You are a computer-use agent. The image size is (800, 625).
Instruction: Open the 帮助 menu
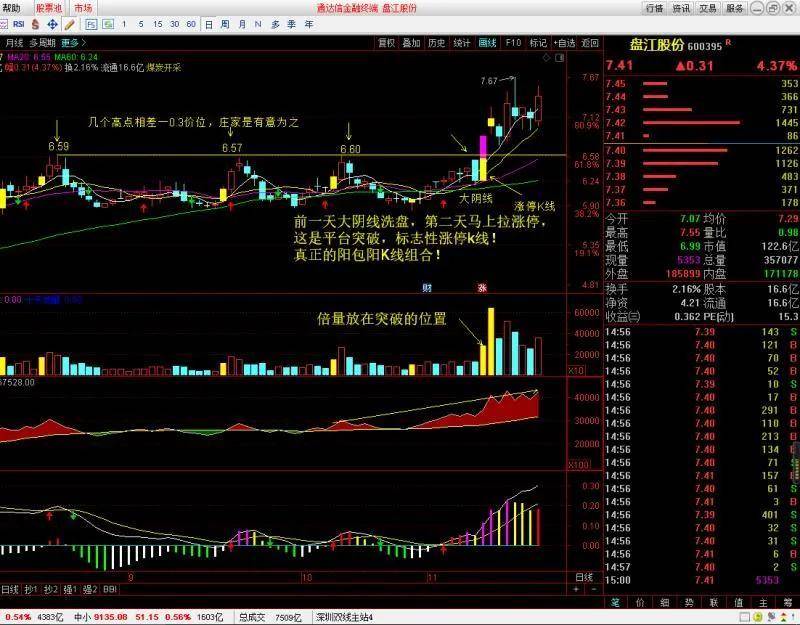pos(11,8)
